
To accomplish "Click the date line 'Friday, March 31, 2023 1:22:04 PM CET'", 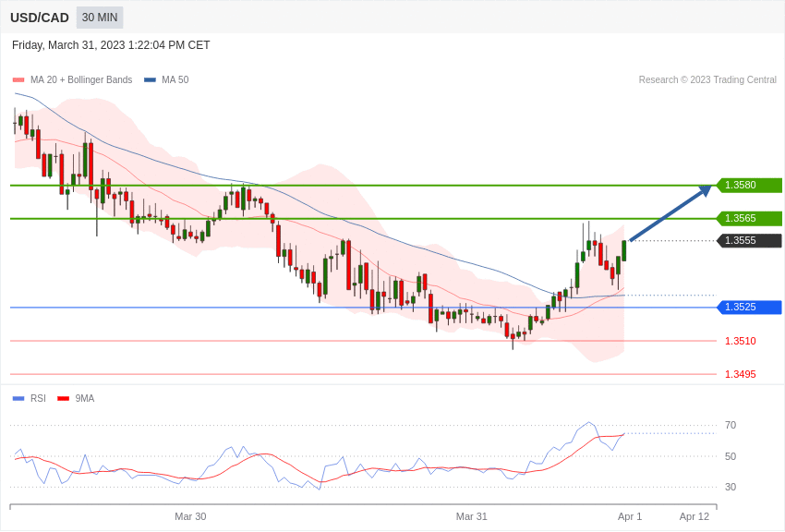I will tap(111, 45).
